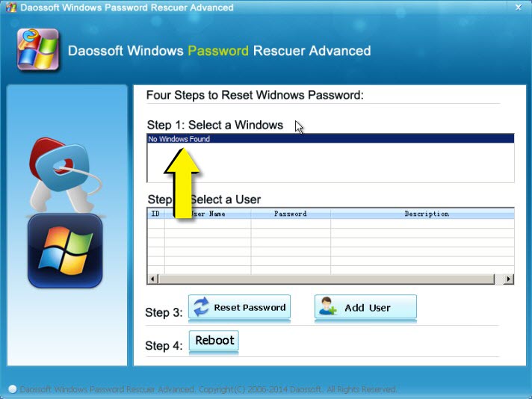
Task: Click the 'Step 4:' label
Action: tap(164, 345)
